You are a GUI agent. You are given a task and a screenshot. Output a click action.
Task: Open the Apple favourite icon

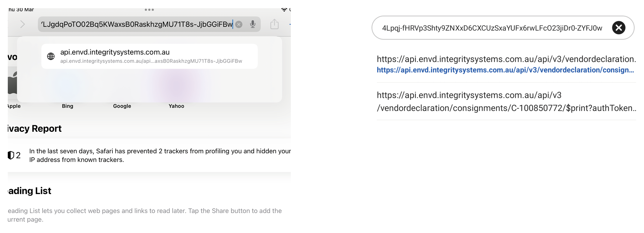pyautogui.click(x=12, y=83)
